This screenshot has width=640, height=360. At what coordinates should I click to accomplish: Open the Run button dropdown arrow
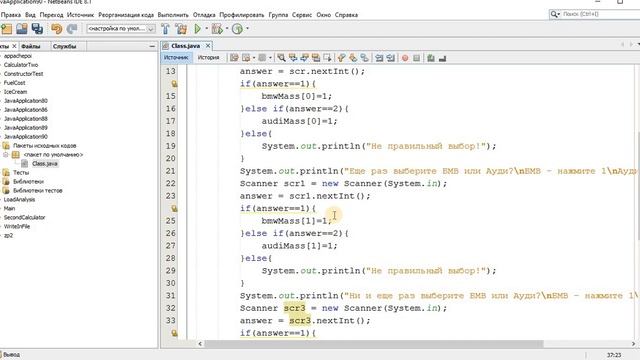(207, 29)
